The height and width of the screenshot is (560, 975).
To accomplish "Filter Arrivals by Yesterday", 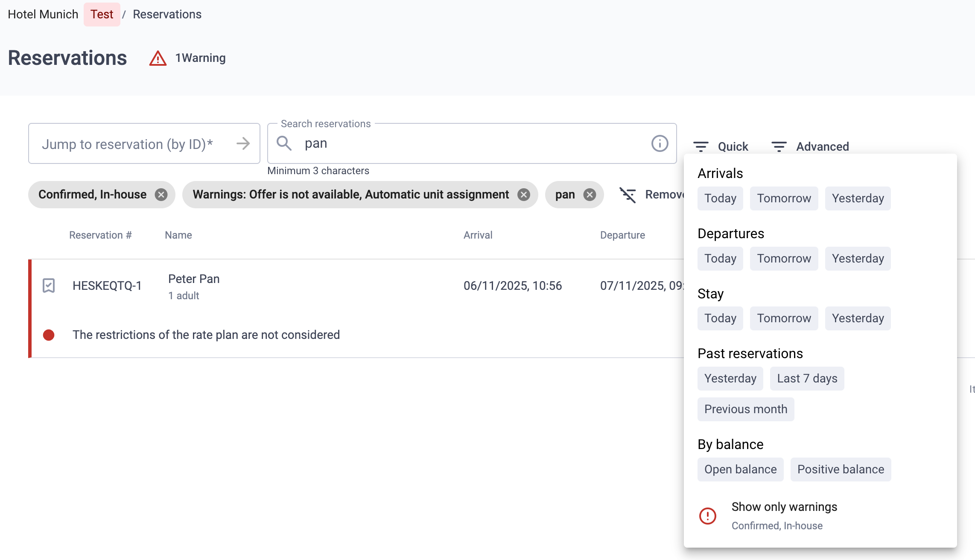I will point(858,198).
